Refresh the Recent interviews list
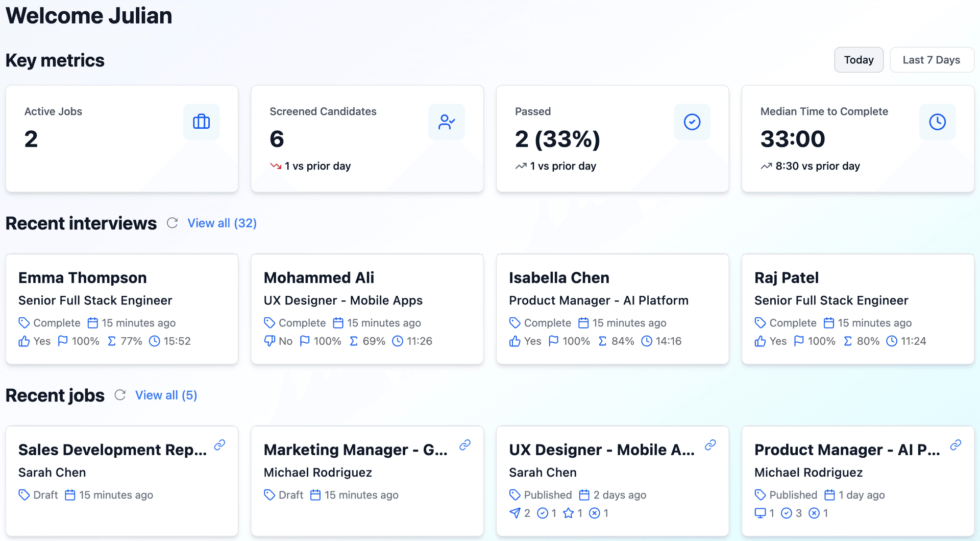Viewport: 980px width, 541px height. [173, 223]
